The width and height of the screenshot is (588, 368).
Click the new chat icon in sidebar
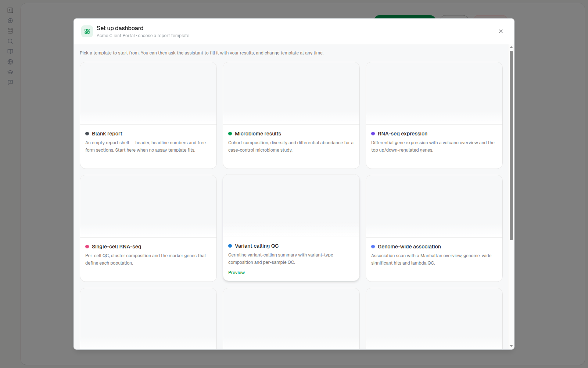10,21
